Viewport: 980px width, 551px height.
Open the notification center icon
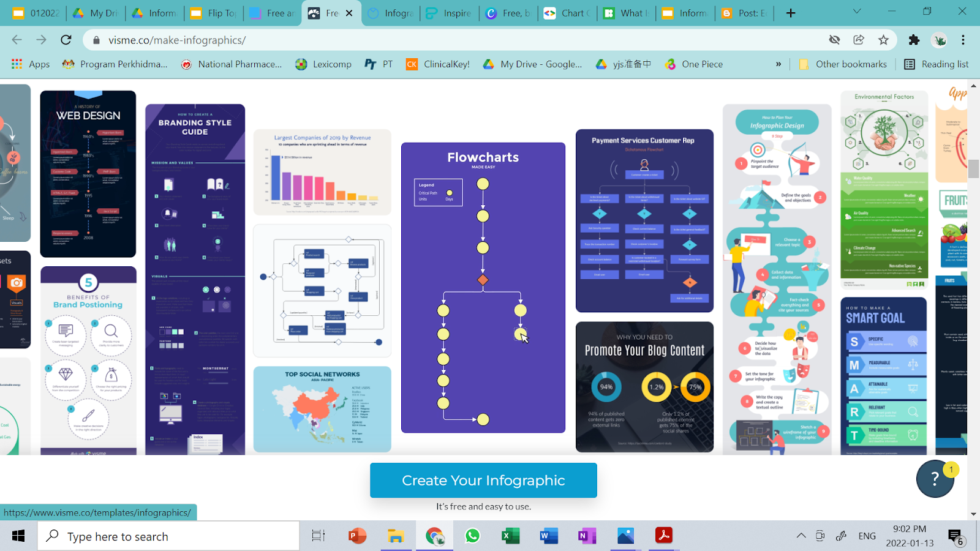tap(957, 537)
